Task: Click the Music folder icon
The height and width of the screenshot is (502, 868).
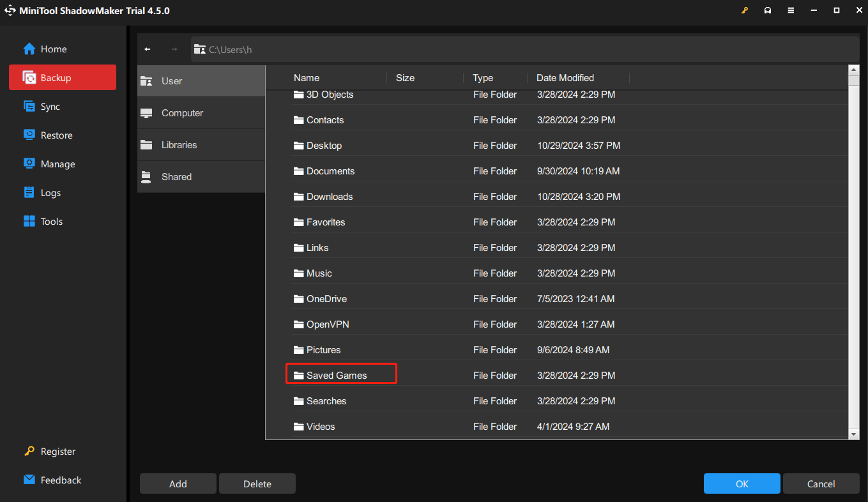Action: coord(298,273)
